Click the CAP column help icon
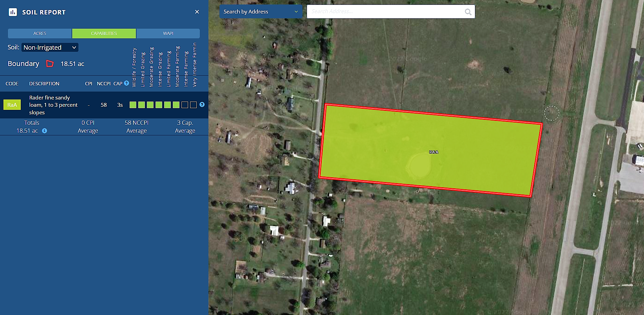The width and height of the screenshot is (644, 315). click(x=127, y=83)
